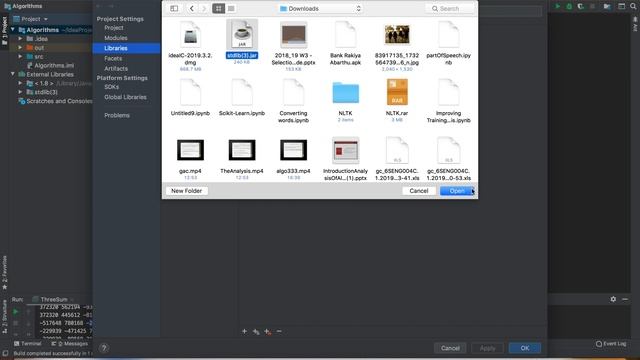Expand stdlib(3) library node

click(x=20, y=92)
